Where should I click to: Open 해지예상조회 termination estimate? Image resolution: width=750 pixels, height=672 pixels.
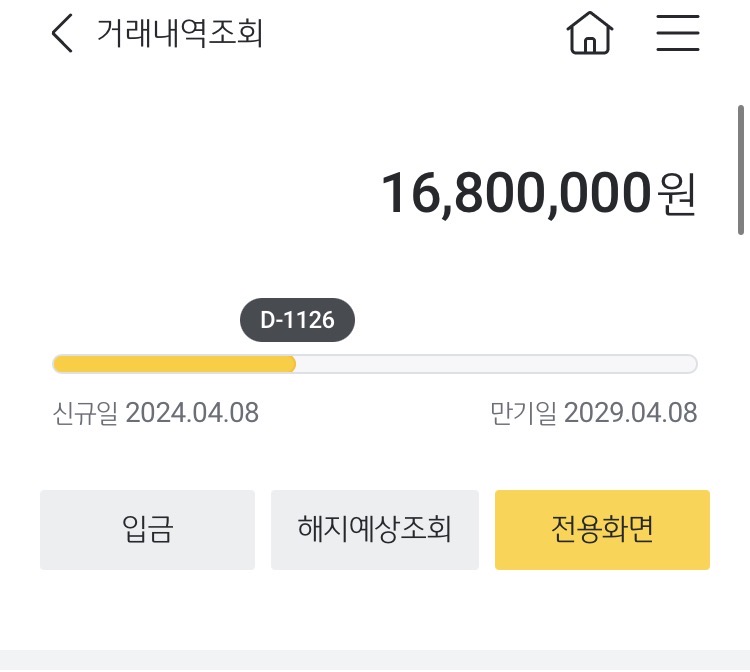pyautogui.click(x=375, y=530)
